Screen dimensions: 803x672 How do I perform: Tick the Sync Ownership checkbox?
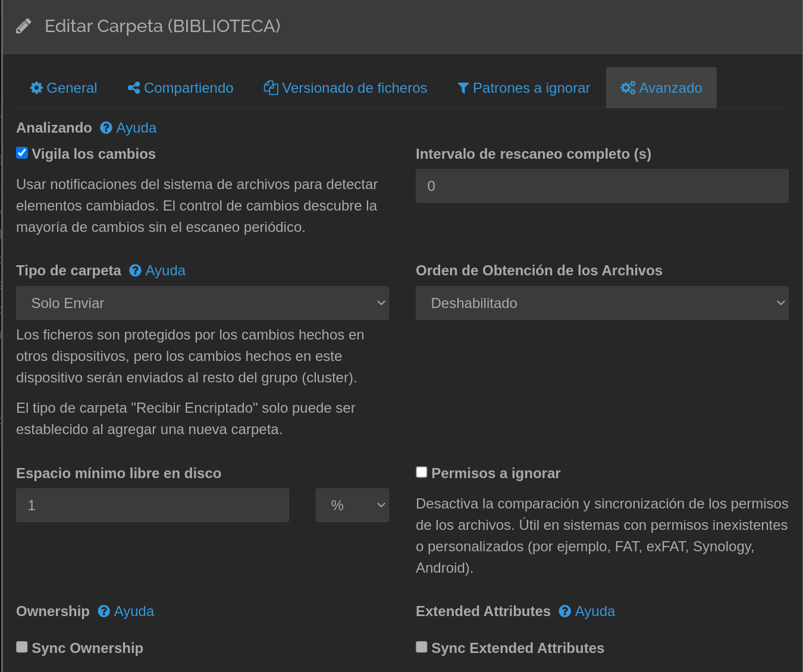tap(22, 647)
